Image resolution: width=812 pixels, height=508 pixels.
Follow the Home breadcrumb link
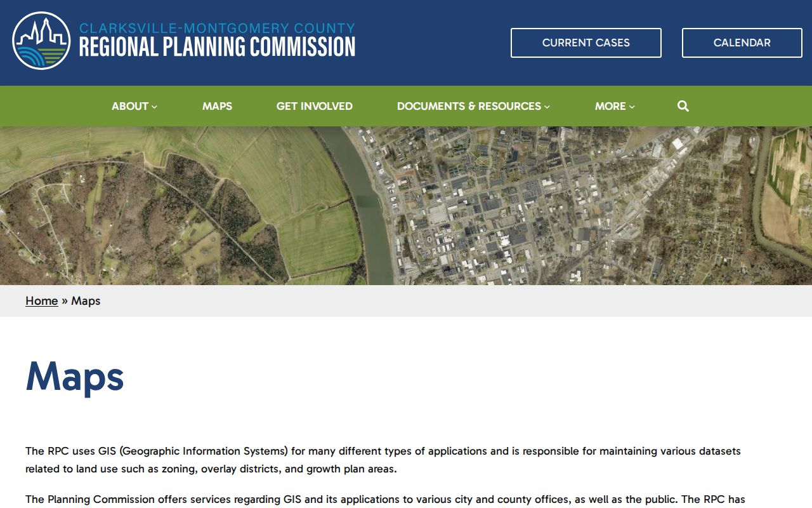(x=42, y=301)
